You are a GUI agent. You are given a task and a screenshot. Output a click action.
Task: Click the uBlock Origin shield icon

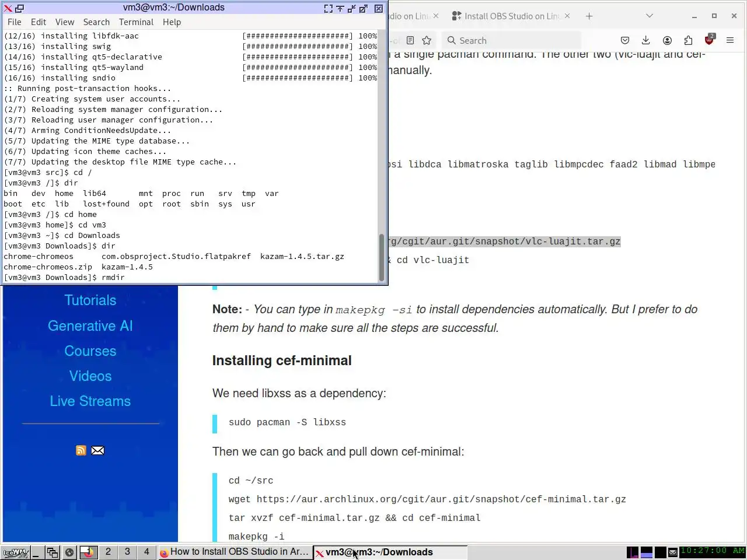click(x=709, y=40)
